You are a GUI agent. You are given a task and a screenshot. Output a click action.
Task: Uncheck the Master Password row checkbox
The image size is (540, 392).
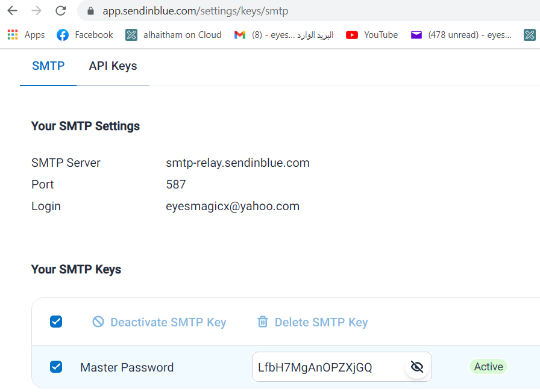pyautogui.click(x=56, y=367)
